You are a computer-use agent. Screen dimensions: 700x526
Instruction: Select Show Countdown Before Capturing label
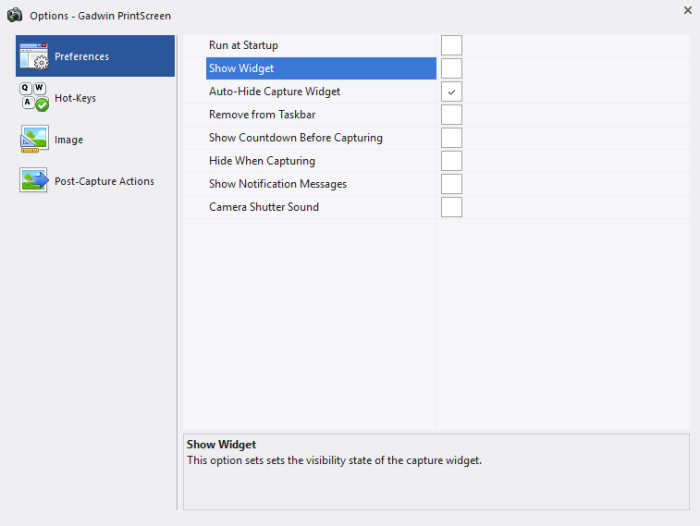pyautogui.click(x=296, y=138)
